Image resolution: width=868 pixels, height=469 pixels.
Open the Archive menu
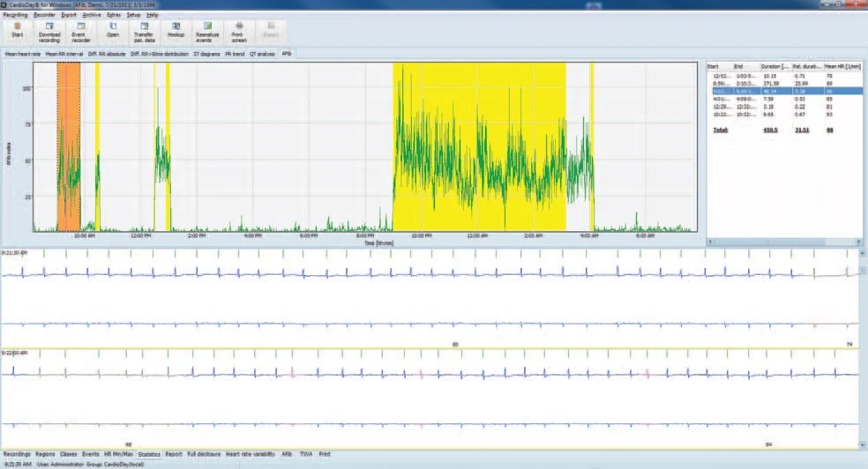click(92, 15)
